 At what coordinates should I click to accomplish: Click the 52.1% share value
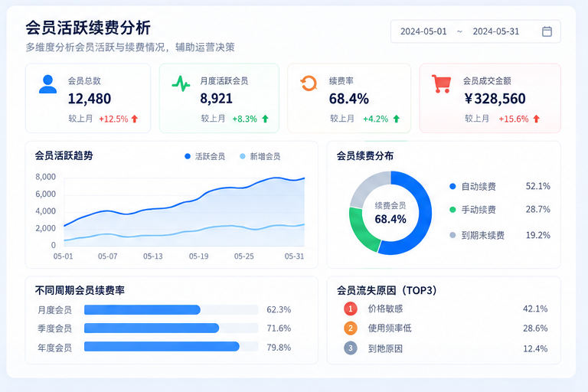coord(537,186)
